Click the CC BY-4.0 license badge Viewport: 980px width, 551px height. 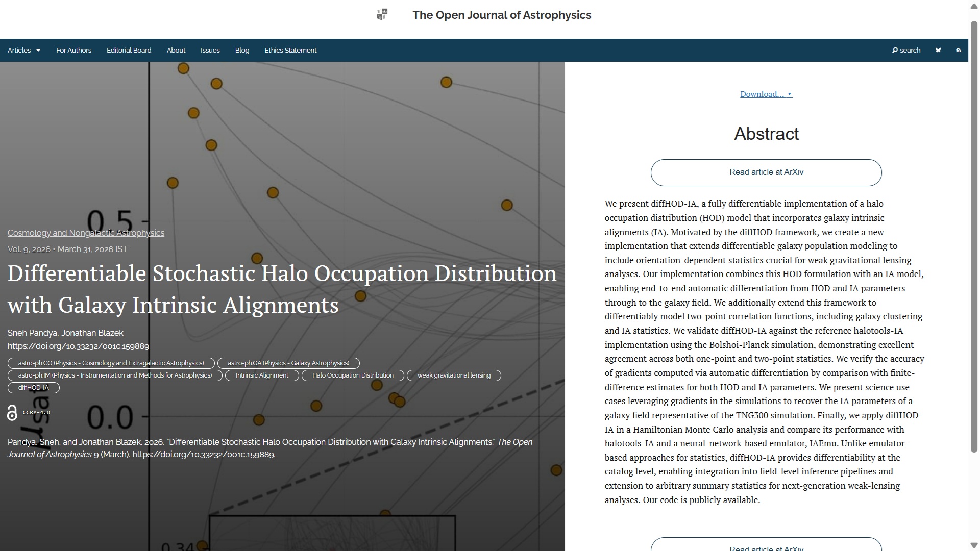(36, 412)
